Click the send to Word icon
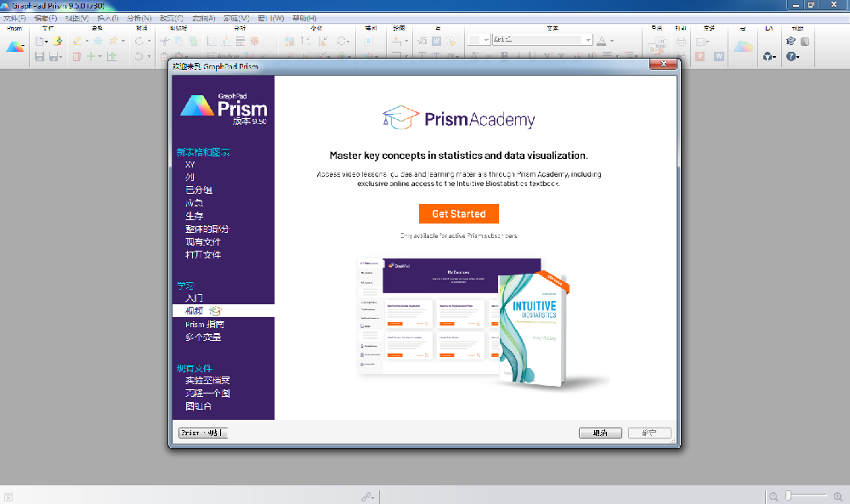Image resolution: width=850 pixels, height=504 pixels. coord(719,56)
